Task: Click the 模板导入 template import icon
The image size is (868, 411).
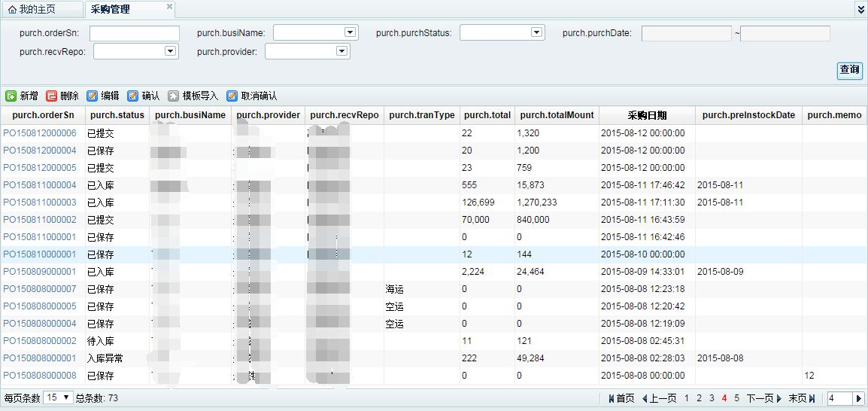Action: (x=173, y=96)
